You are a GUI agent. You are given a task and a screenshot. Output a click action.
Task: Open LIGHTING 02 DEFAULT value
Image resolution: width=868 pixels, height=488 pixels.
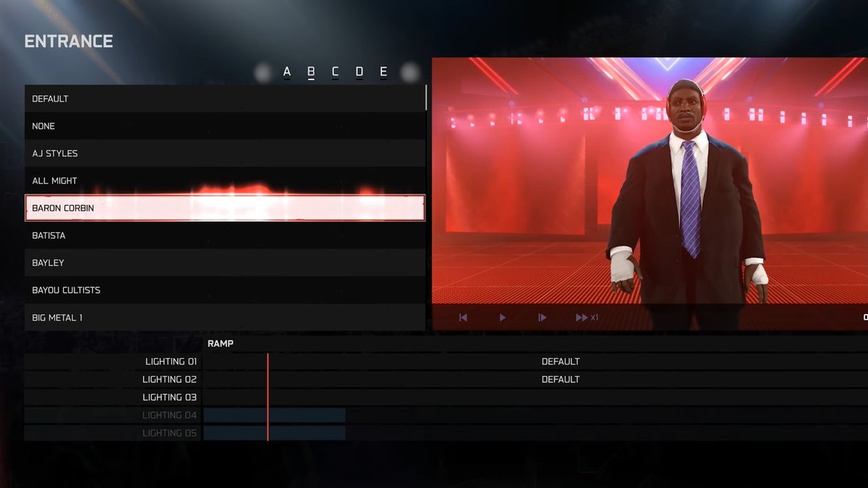point(561,379)
